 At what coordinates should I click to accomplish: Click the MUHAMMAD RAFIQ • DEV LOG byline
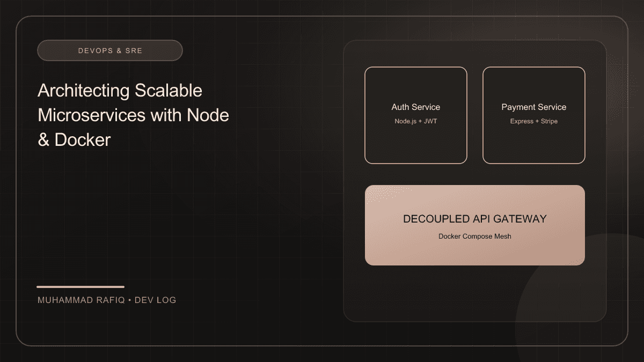pyautogui.click(x=107, y=300)
